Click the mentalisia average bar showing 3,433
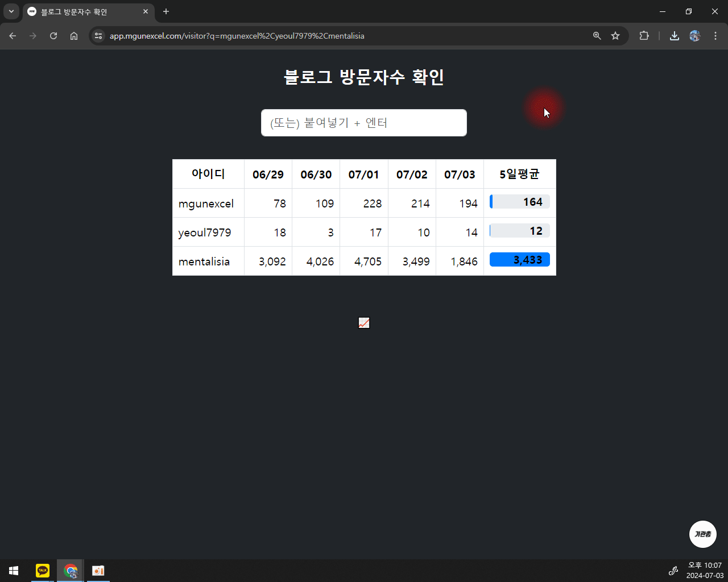This screenshot has height=582, width=728. [x=520, y=260]
